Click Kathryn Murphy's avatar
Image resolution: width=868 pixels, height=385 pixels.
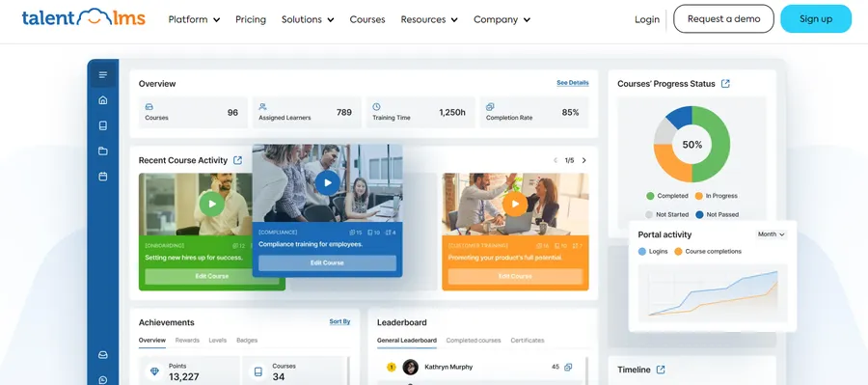click(410, 367)
